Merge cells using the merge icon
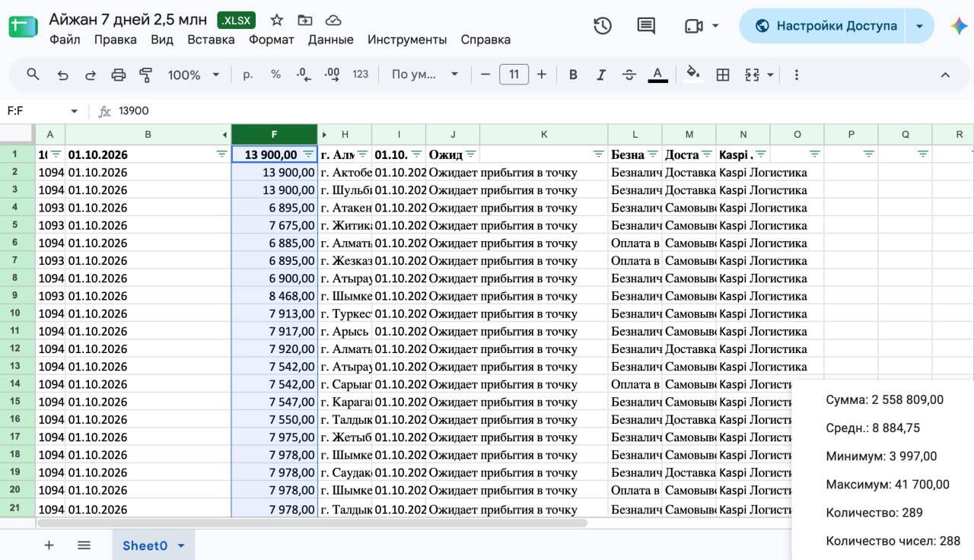This screenshot has width=974, height=560. tap(752, 75)
